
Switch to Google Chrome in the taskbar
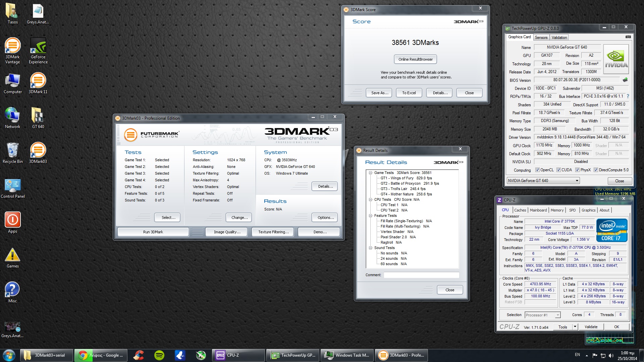tap(101, 355)
